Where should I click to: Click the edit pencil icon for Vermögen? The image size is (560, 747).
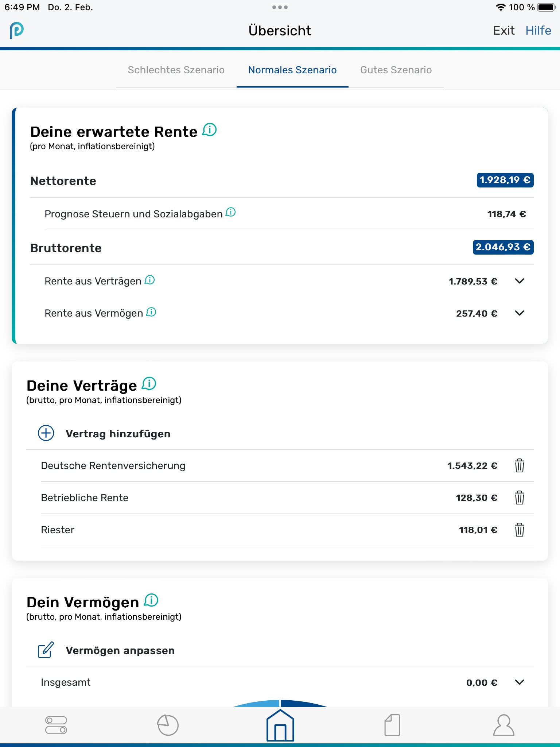46,650
